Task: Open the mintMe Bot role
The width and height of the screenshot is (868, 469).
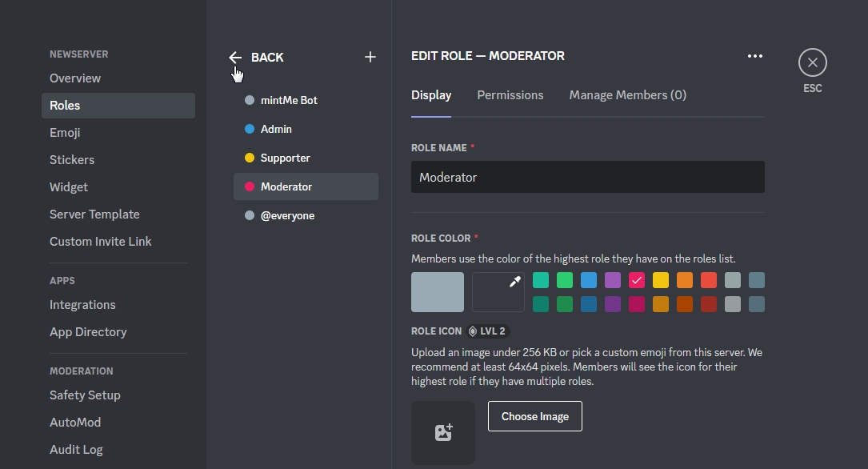Action: coord(289,101)
